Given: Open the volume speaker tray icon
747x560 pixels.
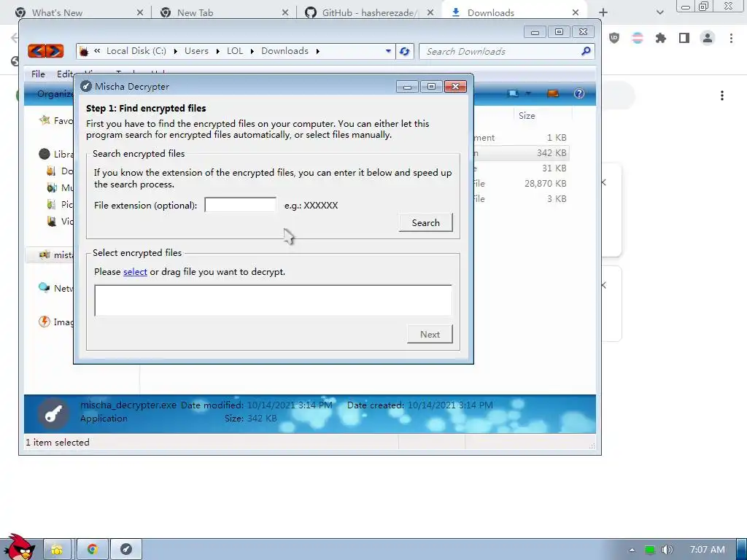Looking at the screenshot, I should 667,550.
